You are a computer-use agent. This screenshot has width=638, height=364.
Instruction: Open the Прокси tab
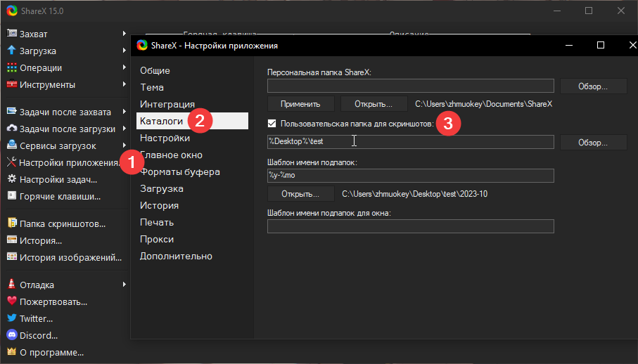click(x=192, y=240)
